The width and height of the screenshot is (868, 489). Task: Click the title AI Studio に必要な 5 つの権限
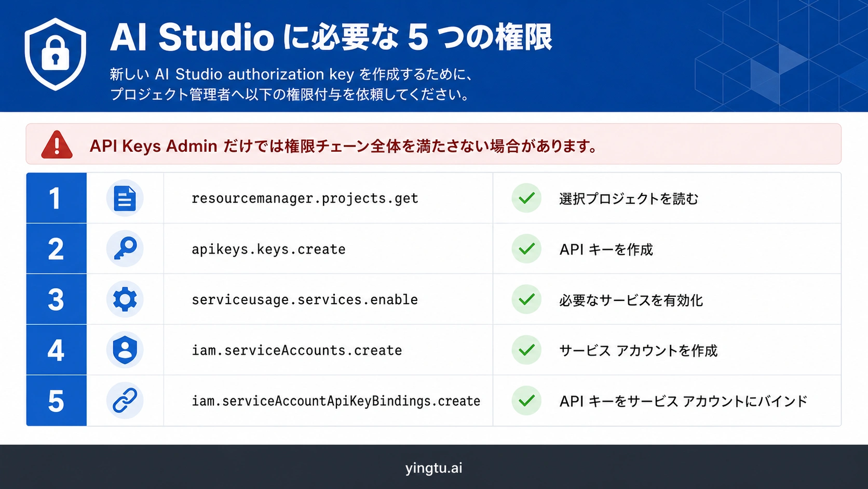(x=331, y=37)
